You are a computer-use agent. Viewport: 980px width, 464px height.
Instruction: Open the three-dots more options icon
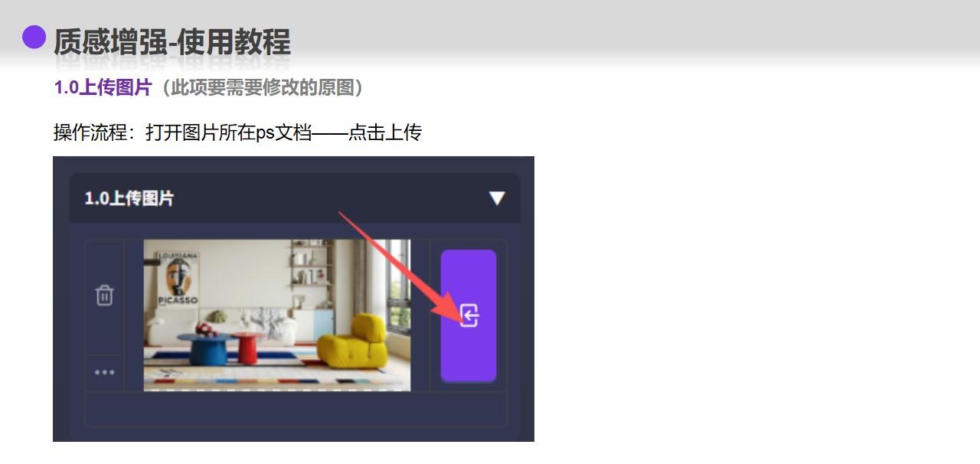(x=104, y=373)
